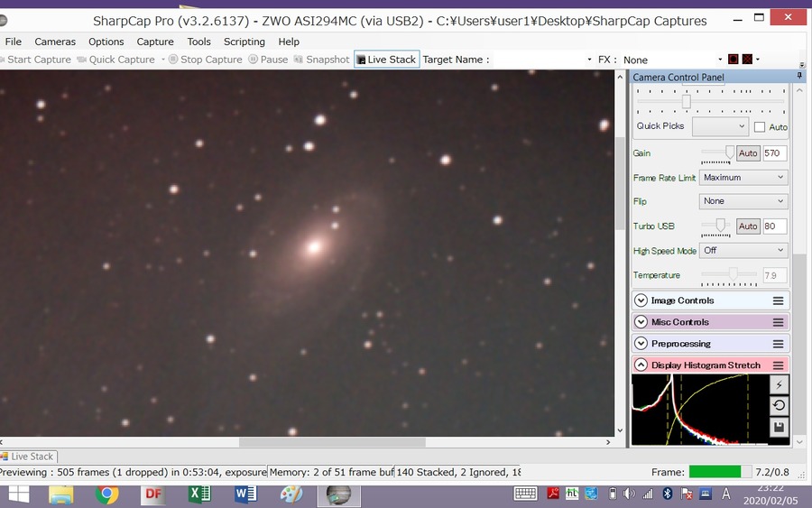Toggle Gain Auto button

pyautogui.click(x=748, y=153)
